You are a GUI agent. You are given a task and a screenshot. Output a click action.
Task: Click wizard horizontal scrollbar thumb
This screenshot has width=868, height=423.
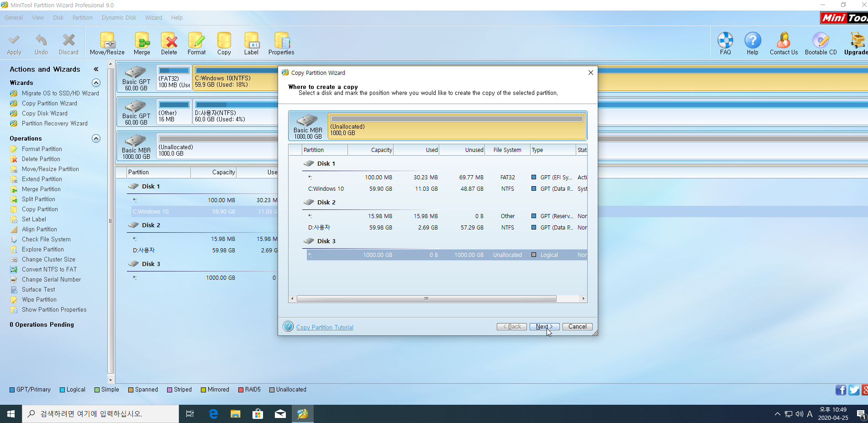[426, 299]
